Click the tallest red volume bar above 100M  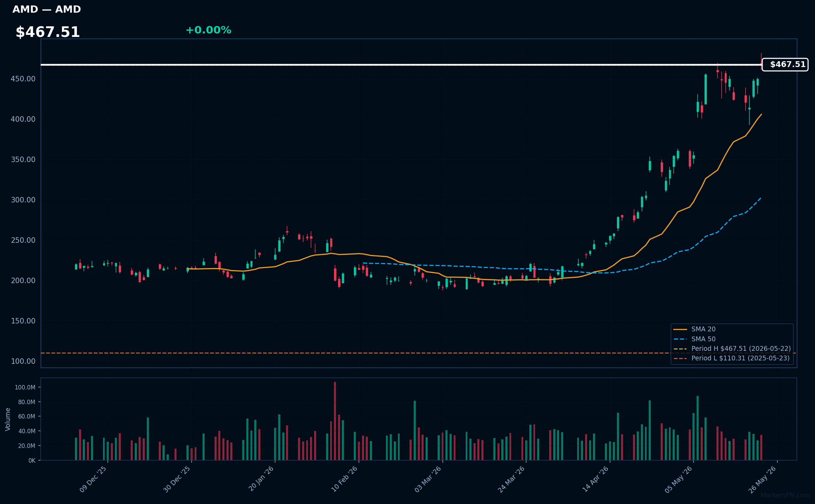tap(335, 421)
